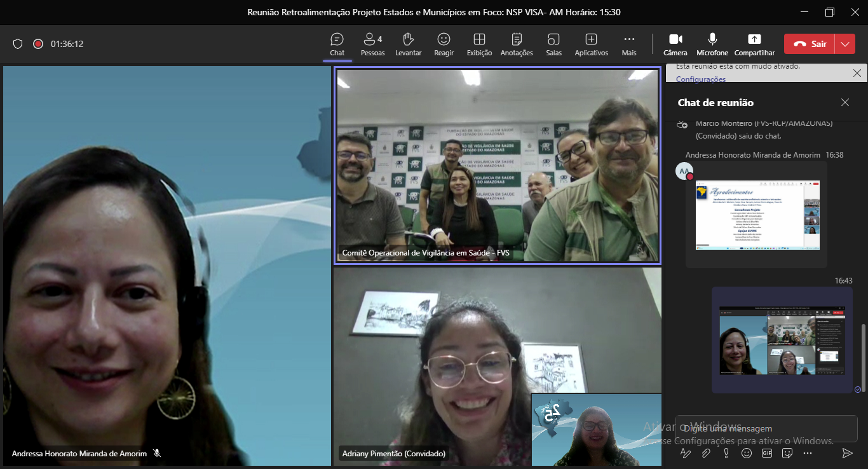
Task: Toggle the Câmera on or off
Action: [x=675, y=44]
